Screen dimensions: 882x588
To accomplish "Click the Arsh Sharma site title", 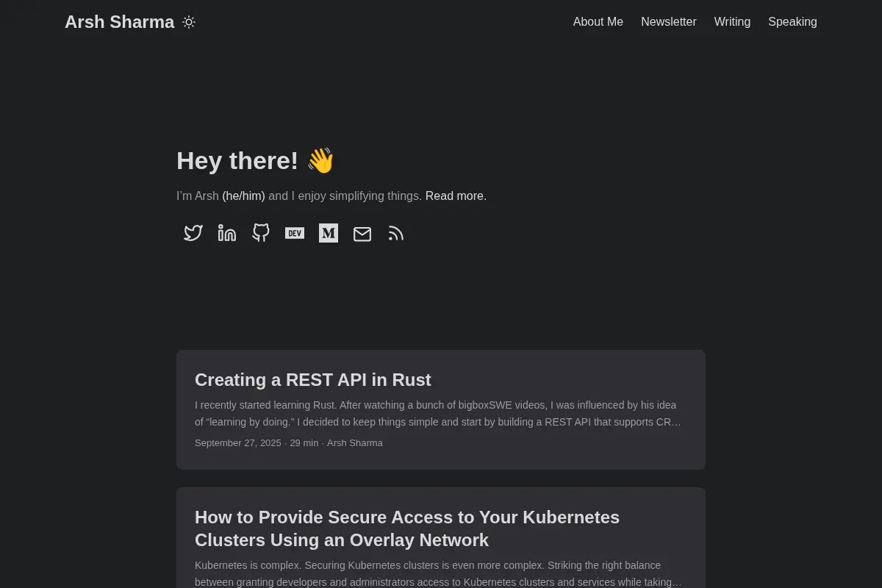I will (x=119, y=22).
